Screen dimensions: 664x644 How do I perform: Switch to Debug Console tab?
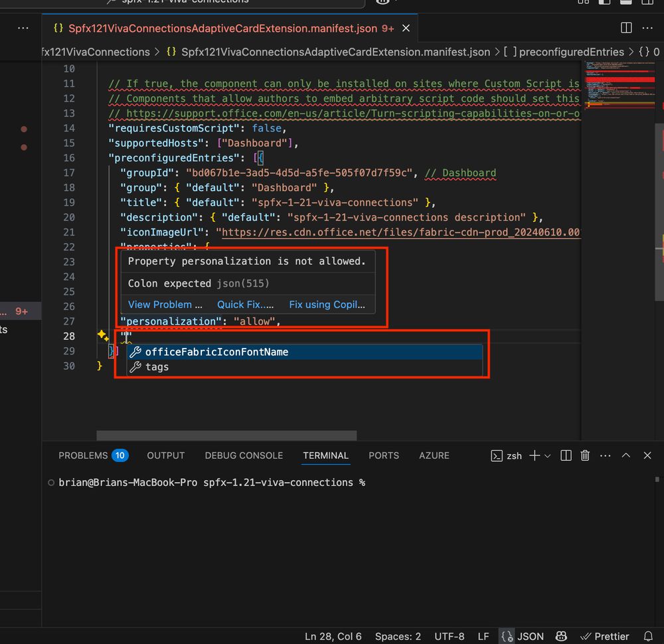pyautogui.click(x=244, y=455)
